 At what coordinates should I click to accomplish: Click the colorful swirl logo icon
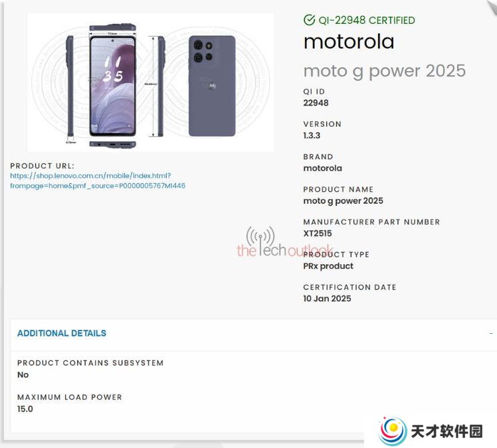393,430
